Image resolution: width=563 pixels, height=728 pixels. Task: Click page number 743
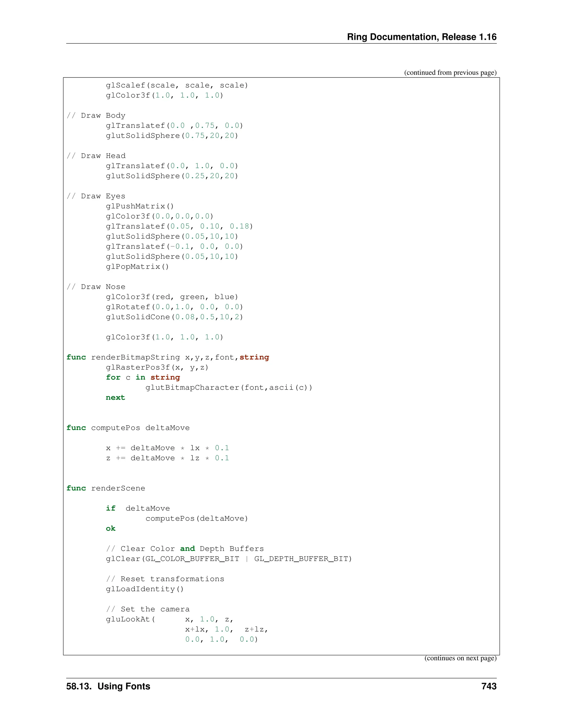pyautogui.click(x=489, y=686)
